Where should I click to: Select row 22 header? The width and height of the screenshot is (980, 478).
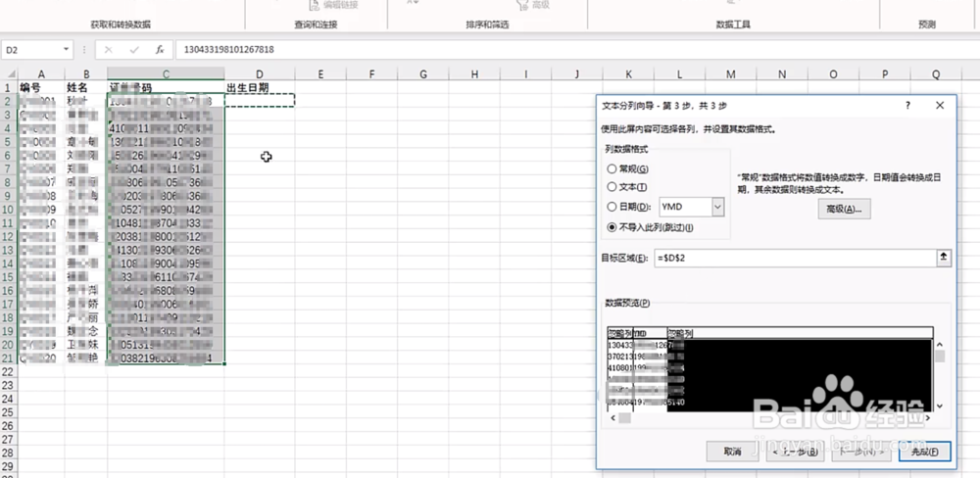point(9,371)
